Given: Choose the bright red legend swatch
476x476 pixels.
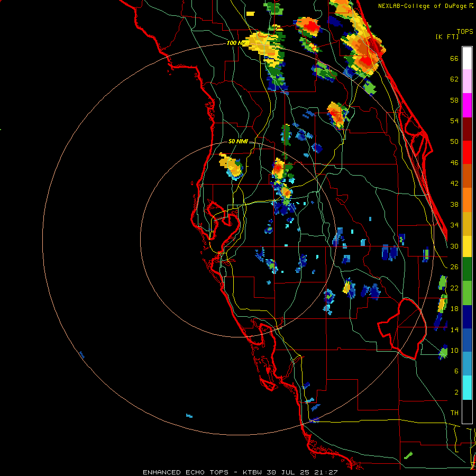Looking at the screenshot, I should click(467, 152).
